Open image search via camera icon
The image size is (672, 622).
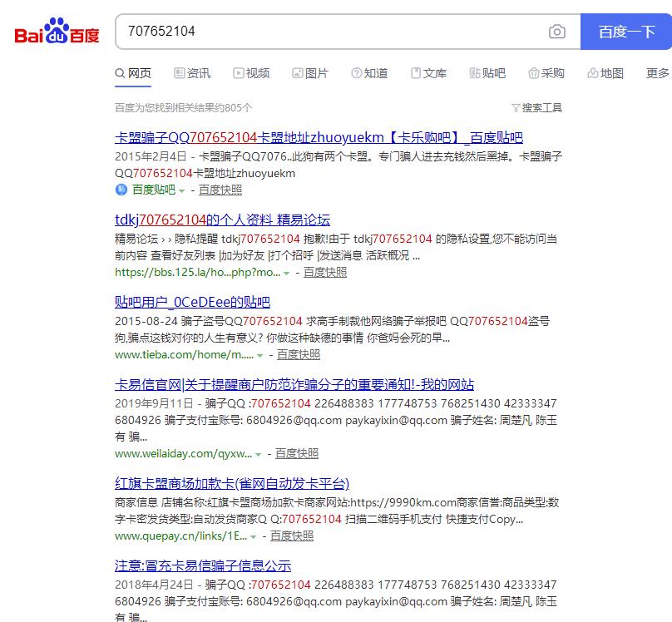pyautogui.click(x=556, y=32)
